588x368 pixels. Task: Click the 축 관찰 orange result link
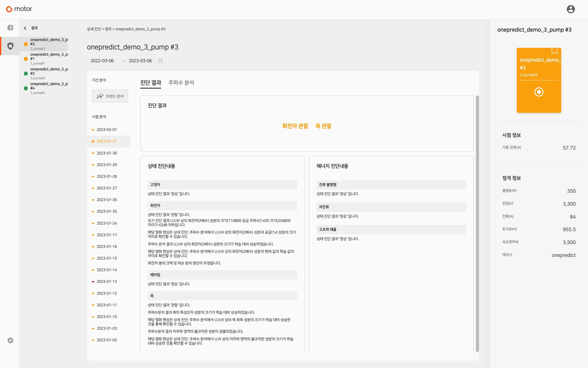(x=323, y=126)
